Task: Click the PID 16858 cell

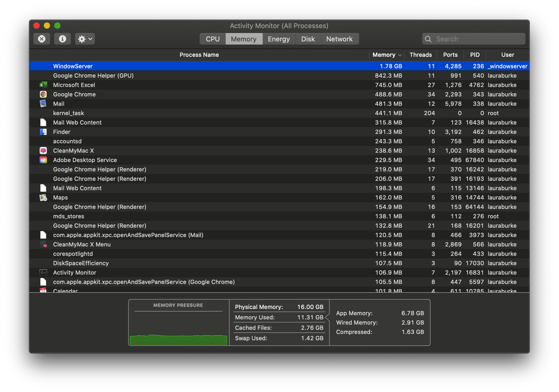Action: (475, 151)
